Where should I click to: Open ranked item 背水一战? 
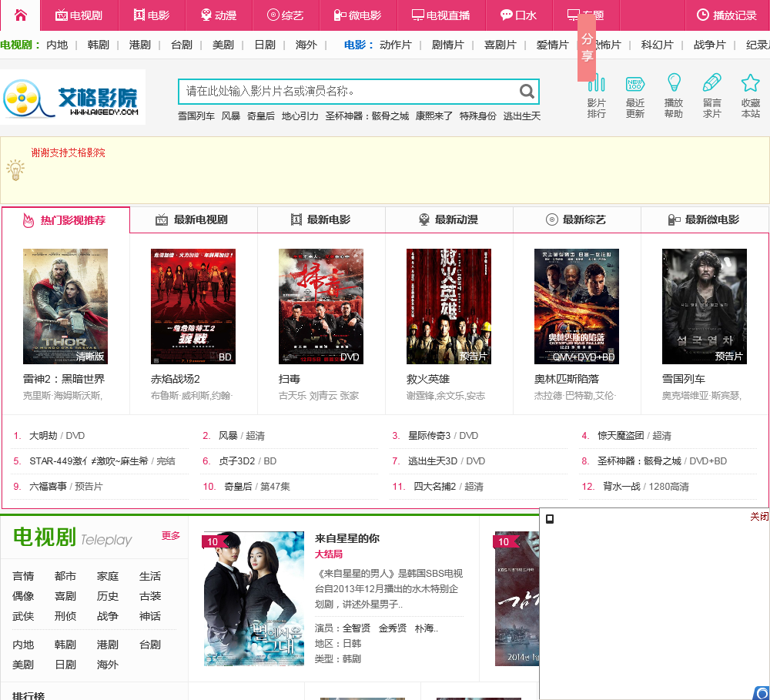point(621,487)
